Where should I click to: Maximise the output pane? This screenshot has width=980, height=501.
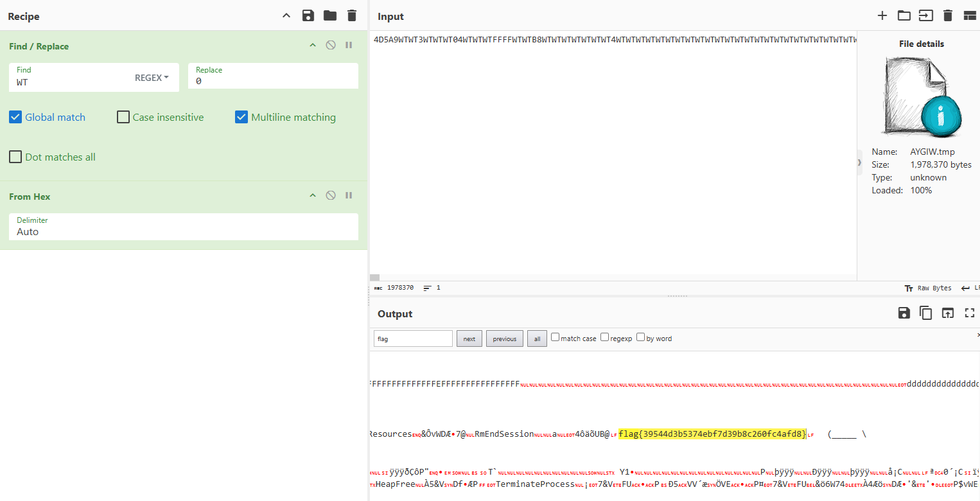tap(970, 313)
